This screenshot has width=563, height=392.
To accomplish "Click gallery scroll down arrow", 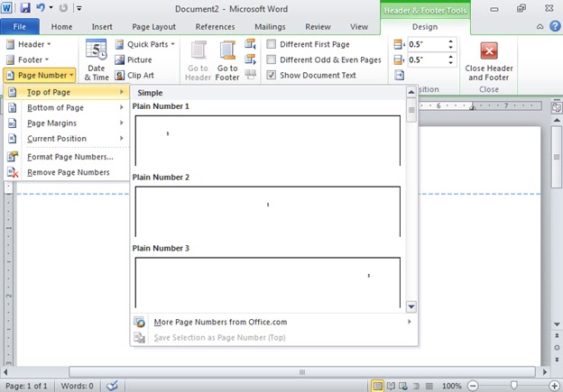I will [411, 306].
